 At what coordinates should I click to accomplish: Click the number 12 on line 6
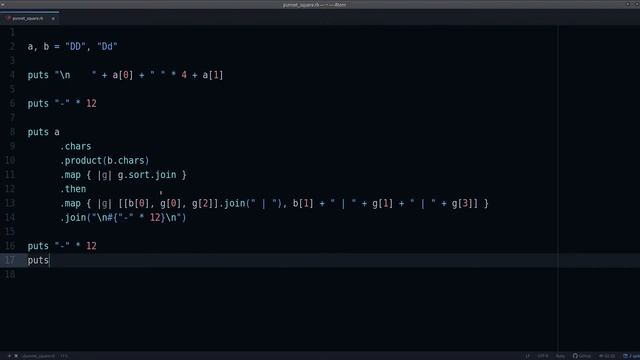coord(91,104)
